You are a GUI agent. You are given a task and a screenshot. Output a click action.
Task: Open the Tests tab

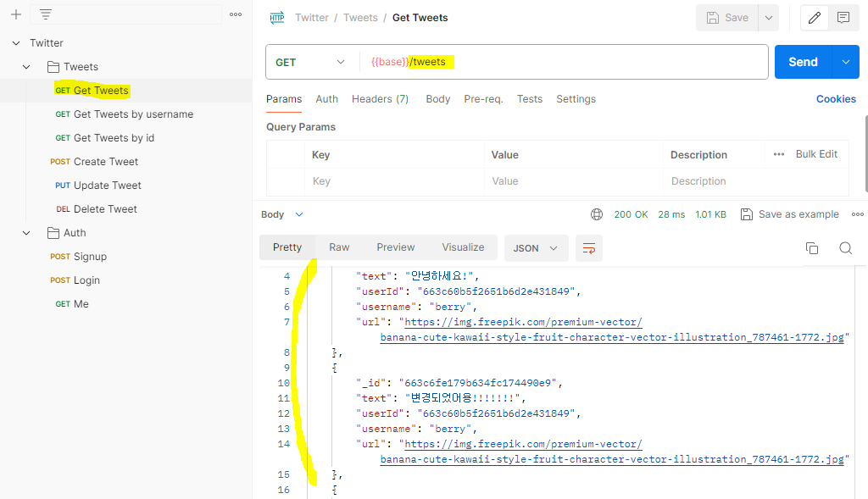tap(530, 99)
